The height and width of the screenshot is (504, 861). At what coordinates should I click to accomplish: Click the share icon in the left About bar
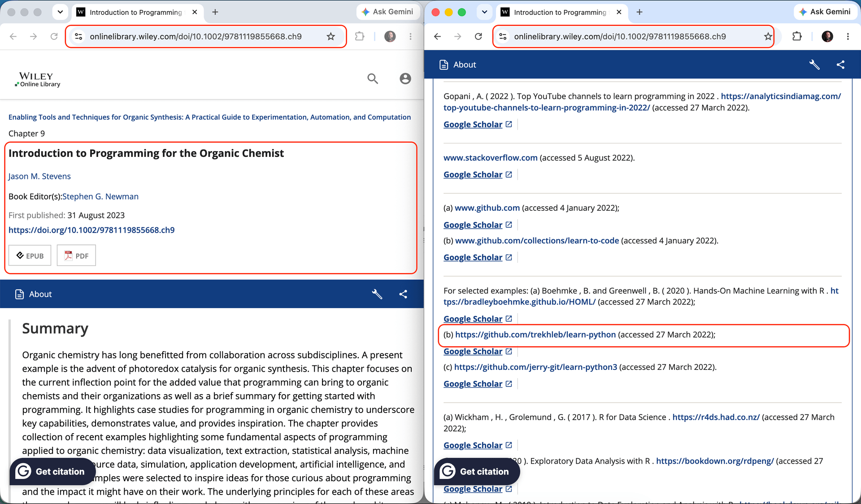403,294
